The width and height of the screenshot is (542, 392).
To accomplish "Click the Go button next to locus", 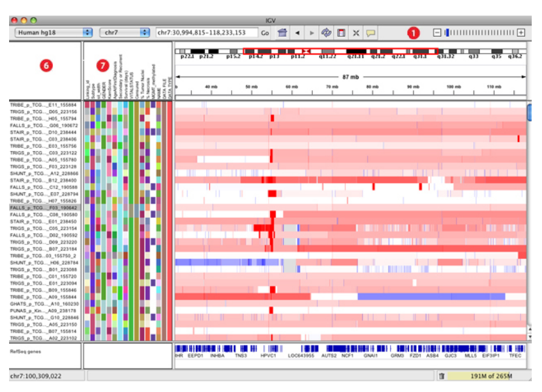I will click(x=265, y=33).
